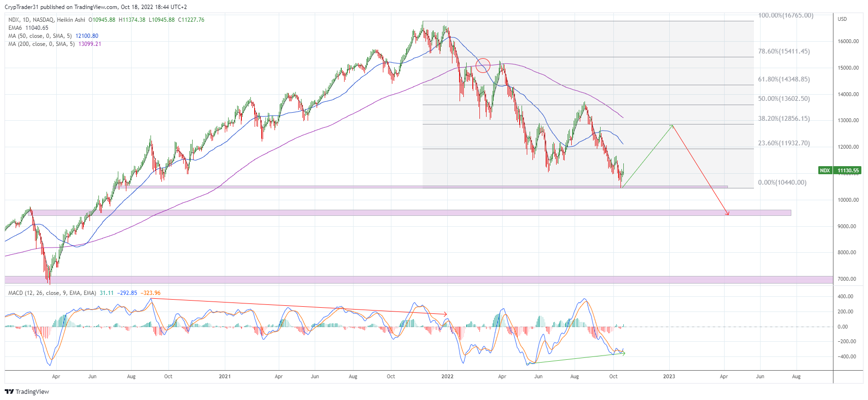Viewport: 868px width, 400px height.
Task: Click the MACD histogram value 31.11
Action: pyautogui.click(x=106, y=293)
